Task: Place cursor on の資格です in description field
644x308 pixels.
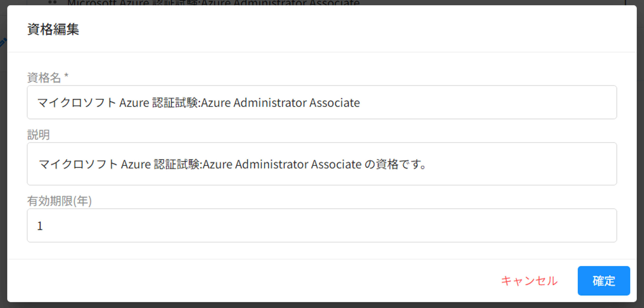Action: [395, 164]
